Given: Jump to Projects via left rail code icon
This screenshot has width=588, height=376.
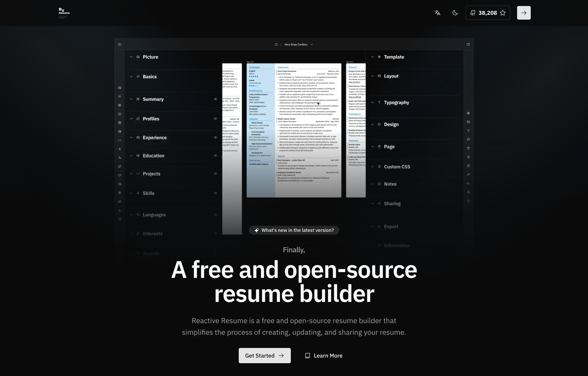Looking at the screenshot, I should point(120,140).
